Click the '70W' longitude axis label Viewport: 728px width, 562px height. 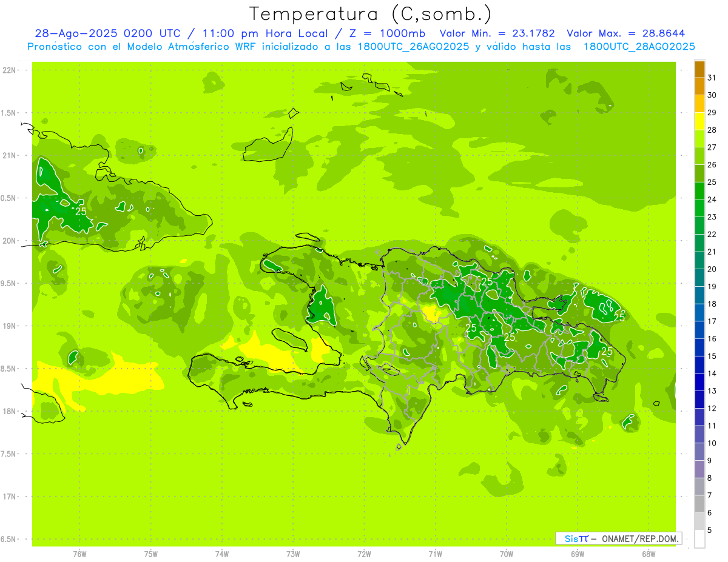click(x=507, y=554)
